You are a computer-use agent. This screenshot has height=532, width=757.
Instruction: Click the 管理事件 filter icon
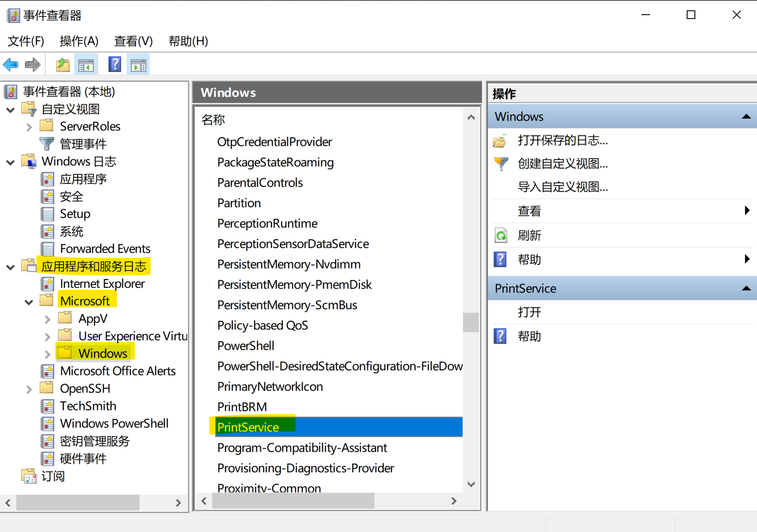point(47,144)
